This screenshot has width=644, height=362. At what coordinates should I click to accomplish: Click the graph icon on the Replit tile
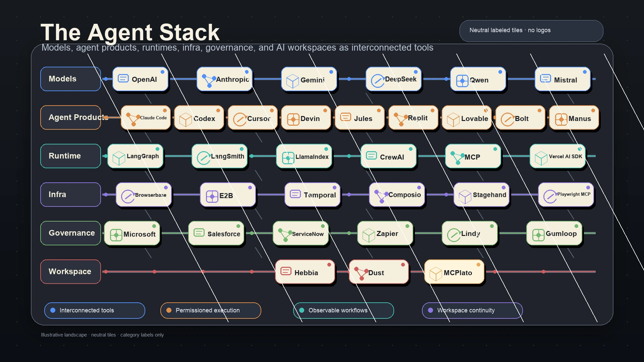401,119
